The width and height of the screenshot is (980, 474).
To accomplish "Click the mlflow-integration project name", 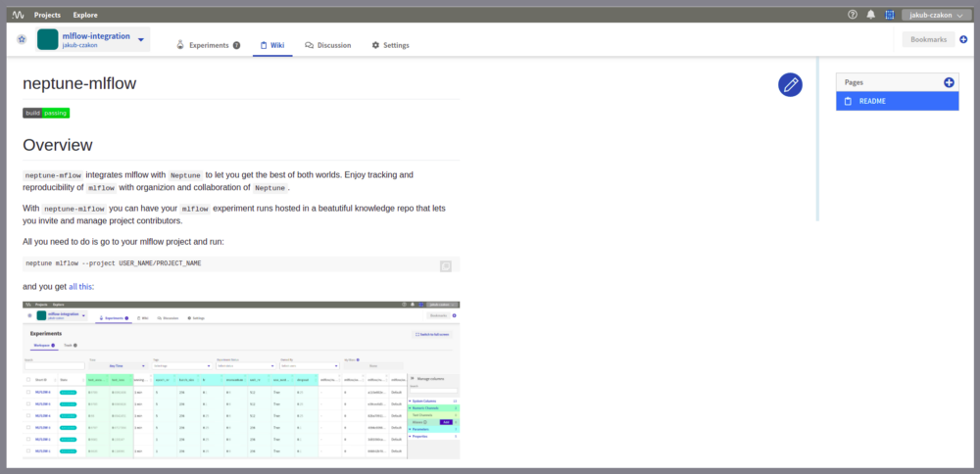I will (96, 36).
